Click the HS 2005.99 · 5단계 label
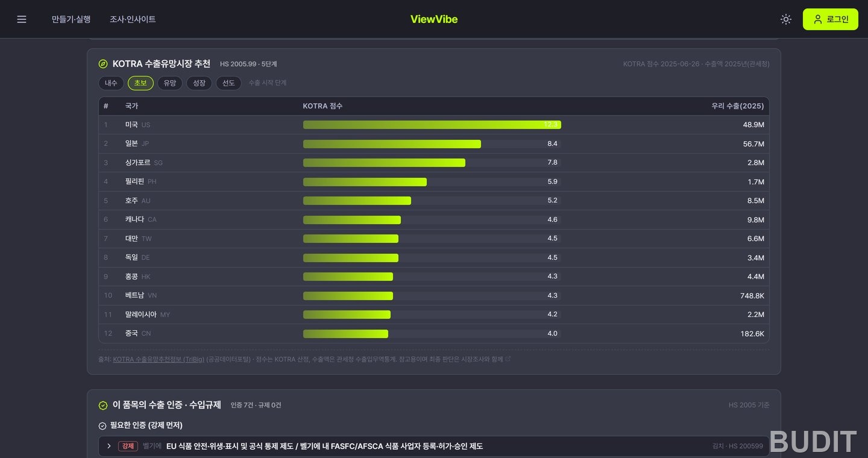Image resolution: width=868 pixels, height=458 pixels. 248,64
